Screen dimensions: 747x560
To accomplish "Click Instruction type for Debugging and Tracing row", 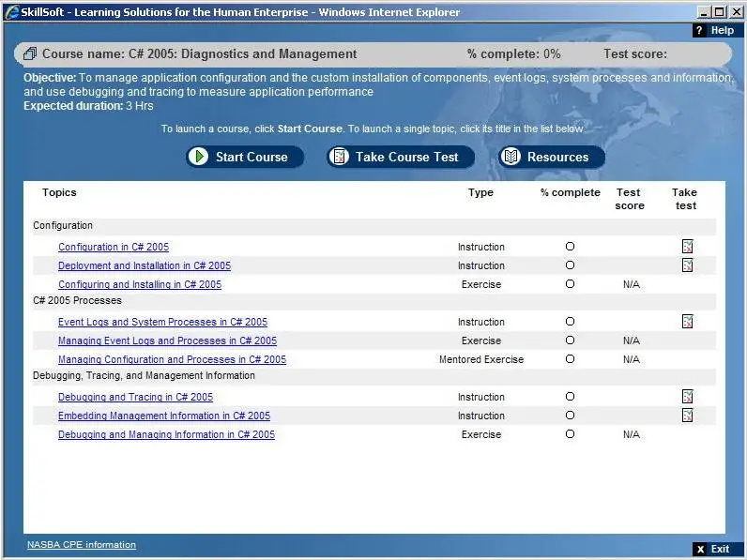I will [481, 397].
